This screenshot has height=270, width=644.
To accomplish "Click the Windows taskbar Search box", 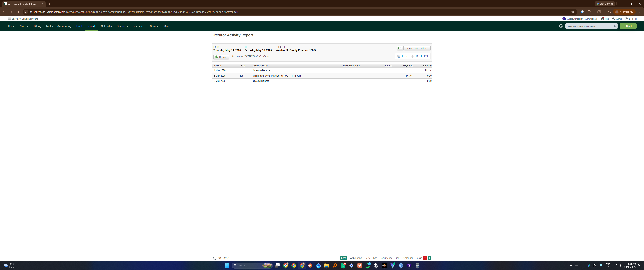I will 252,265.
